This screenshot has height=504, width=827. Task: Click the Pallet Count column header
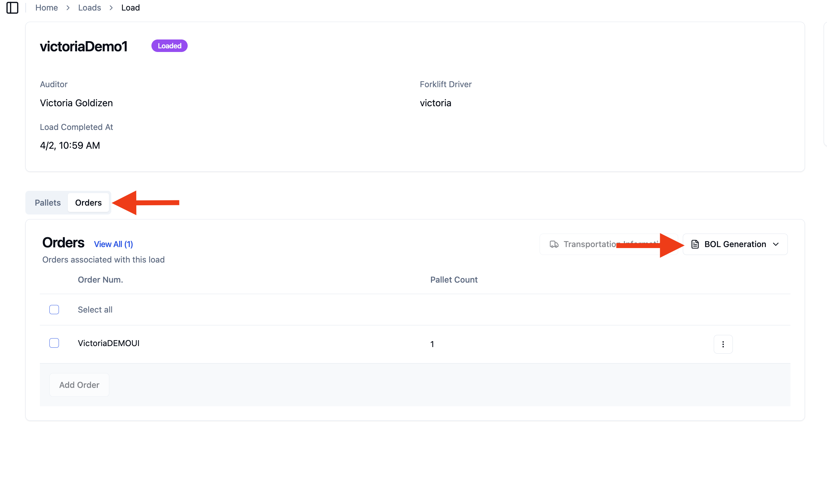[x=454, y=280]
